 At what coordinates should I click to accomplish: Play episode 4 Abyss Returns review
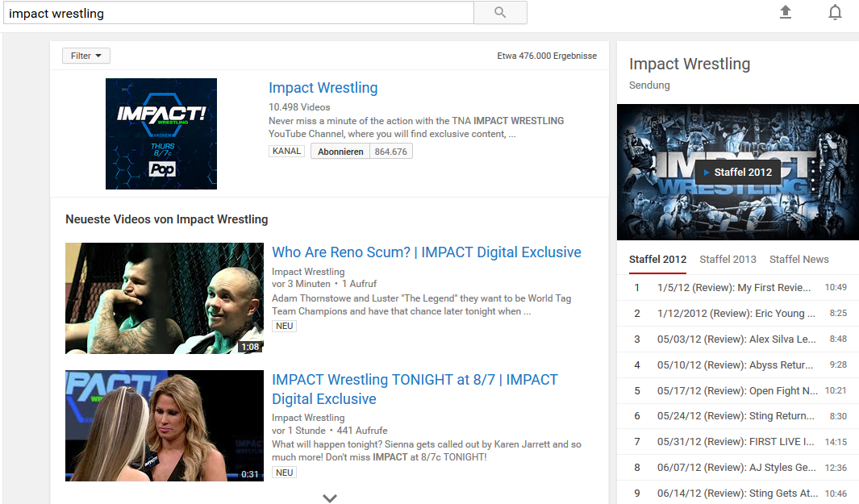[x=736, y=365]
